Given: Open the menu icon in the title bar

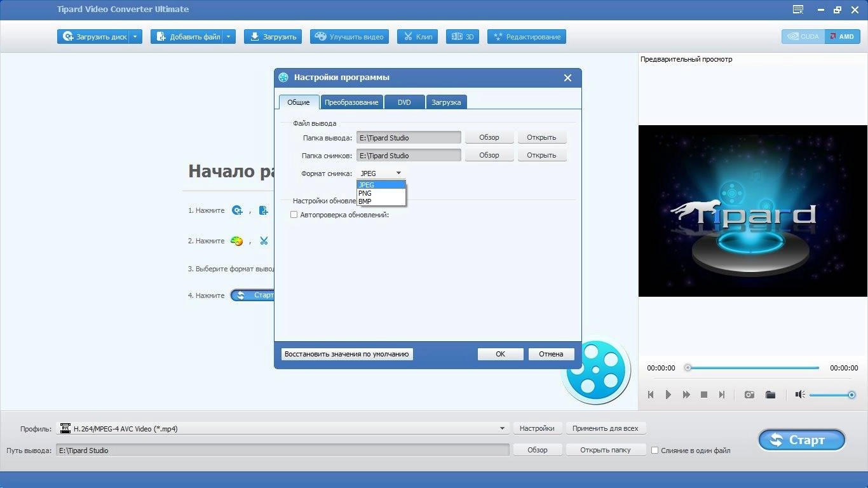Looking at the screenshot, I should pyautogui.click(x=798, y=10).
